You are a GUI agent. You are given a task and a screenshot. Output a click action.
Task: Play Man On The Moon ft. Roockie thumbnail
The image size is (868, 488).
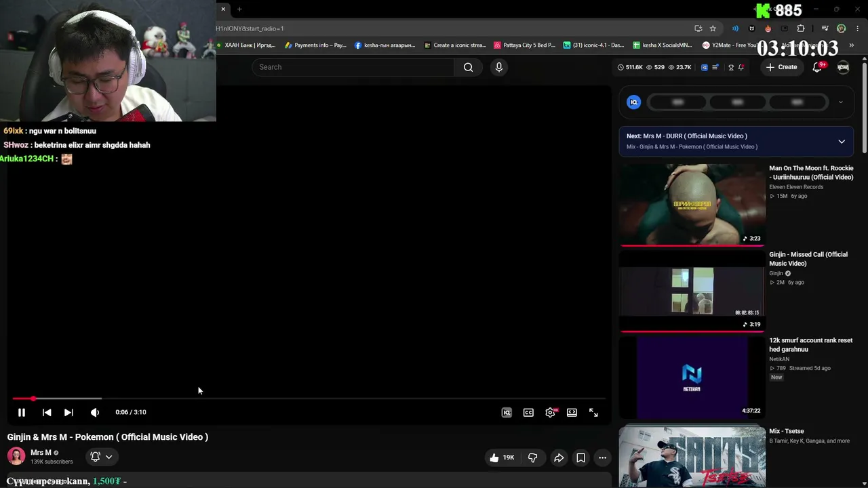tap(692, 204)
